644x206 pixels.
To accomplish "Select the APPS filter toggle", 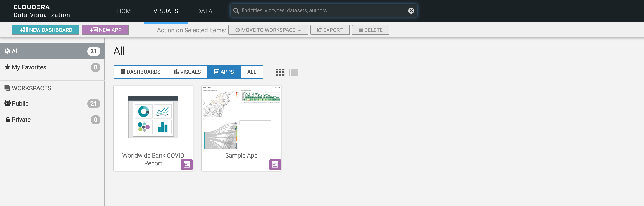I will point(224,72).
